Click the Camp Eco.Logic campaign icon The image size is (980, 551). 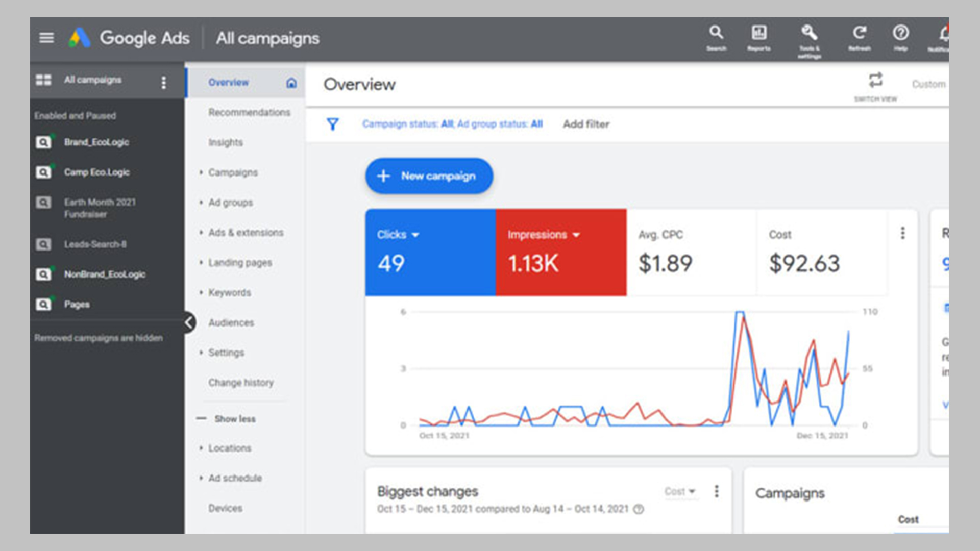[43, 172]
